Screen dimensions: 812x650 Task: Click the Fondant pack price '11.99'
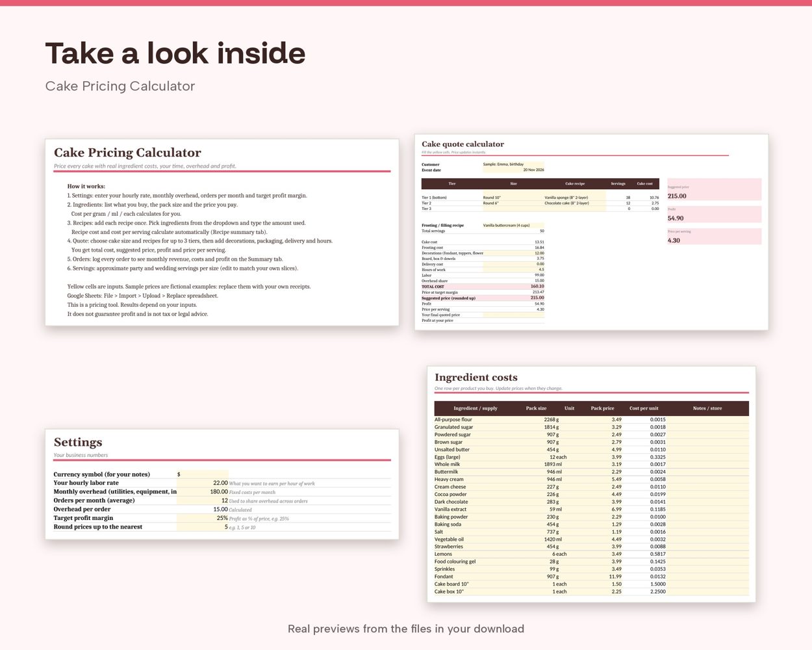click(x=615, y=577)
